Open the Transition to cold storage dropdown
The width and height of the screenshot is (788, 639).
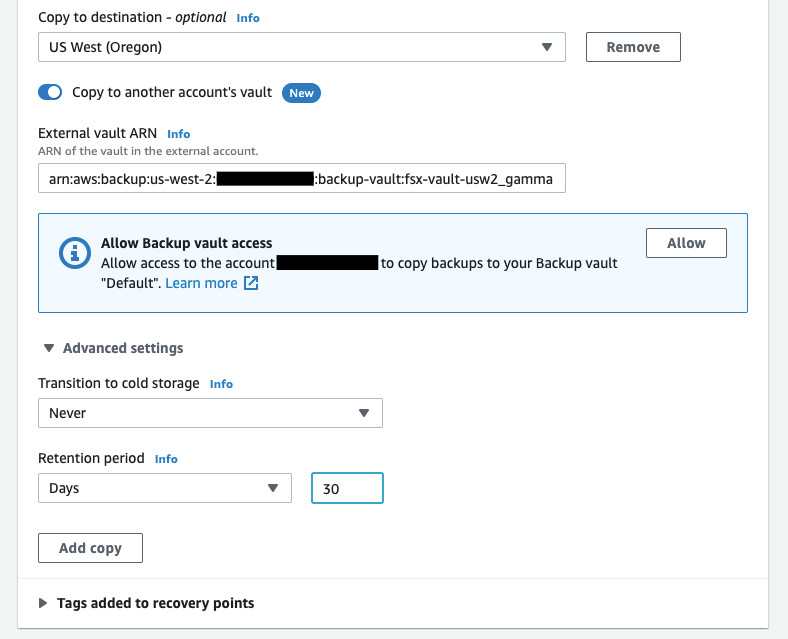coord(210,413)
